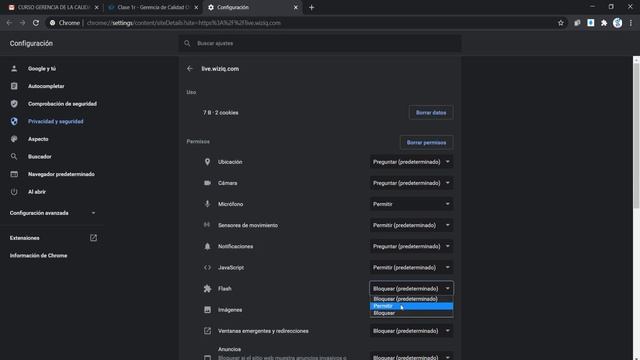Open the Micrófono permission dropdown

point(411,204)
